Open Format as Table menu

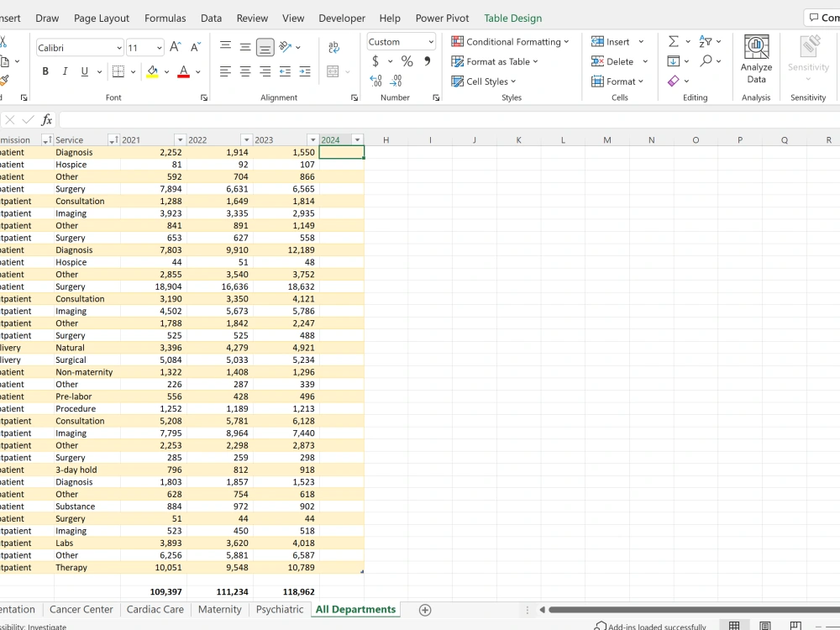pos(495,61)
